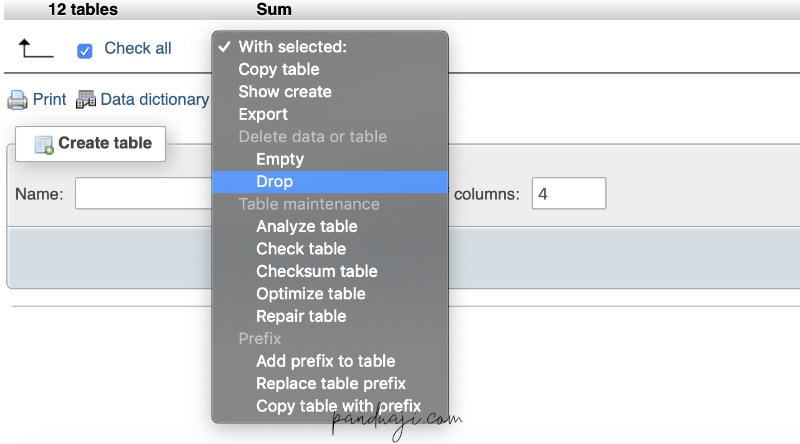Choose Drop to delete selected tables
The height and width of the screenshot is (444, 800).
point(274,182)
